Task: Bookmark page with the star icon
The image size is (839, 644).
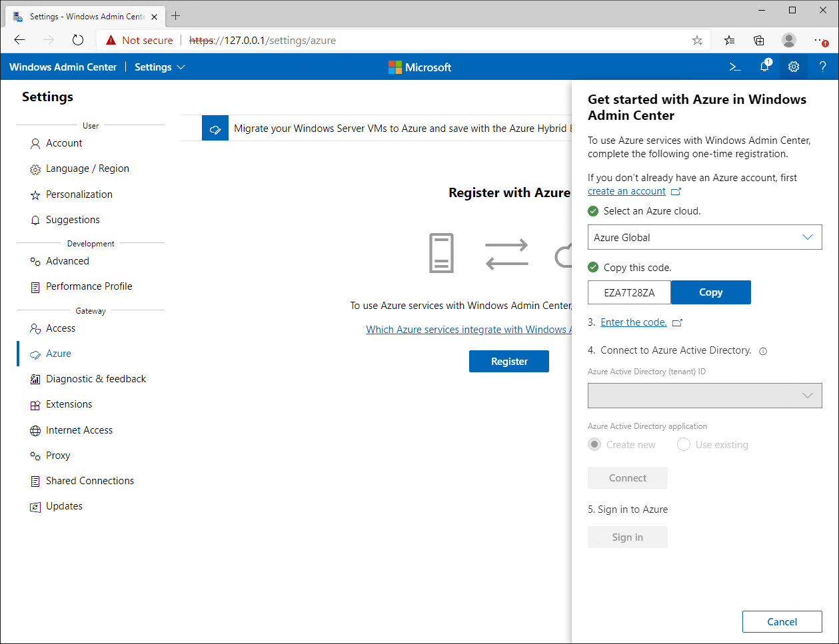Action: click(697, 40)
